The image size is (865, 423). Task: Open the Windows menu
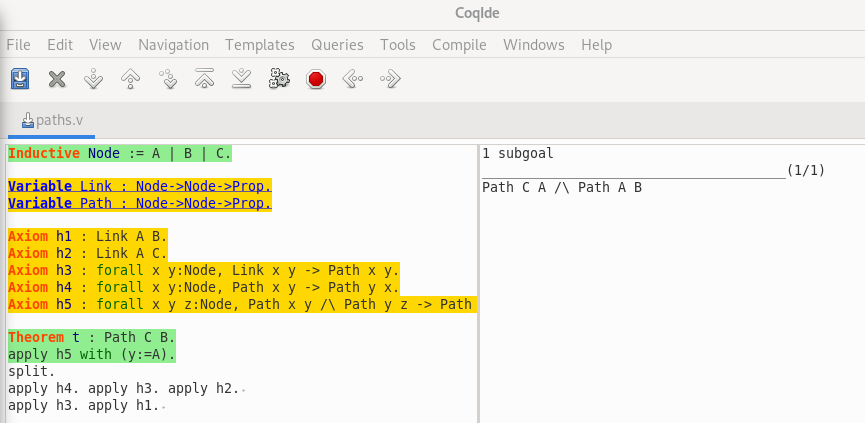click(533, 45)
